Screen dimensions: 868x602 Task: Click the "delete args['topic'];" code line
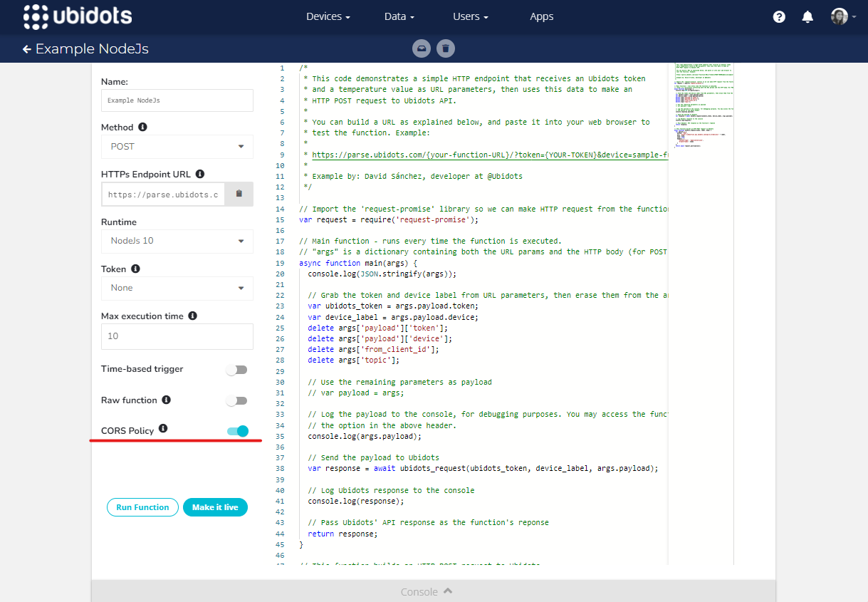(354, 360)
